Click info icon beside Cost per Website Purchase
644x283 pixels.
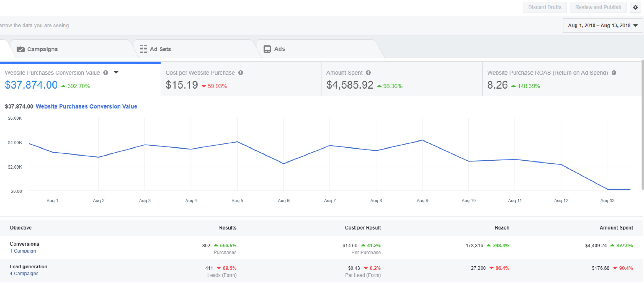click(241, 73)
